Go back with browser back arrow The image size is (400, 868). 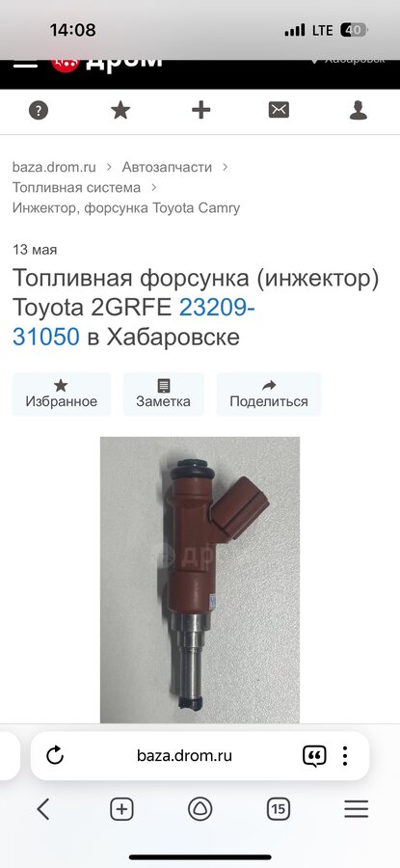(43, 809)
